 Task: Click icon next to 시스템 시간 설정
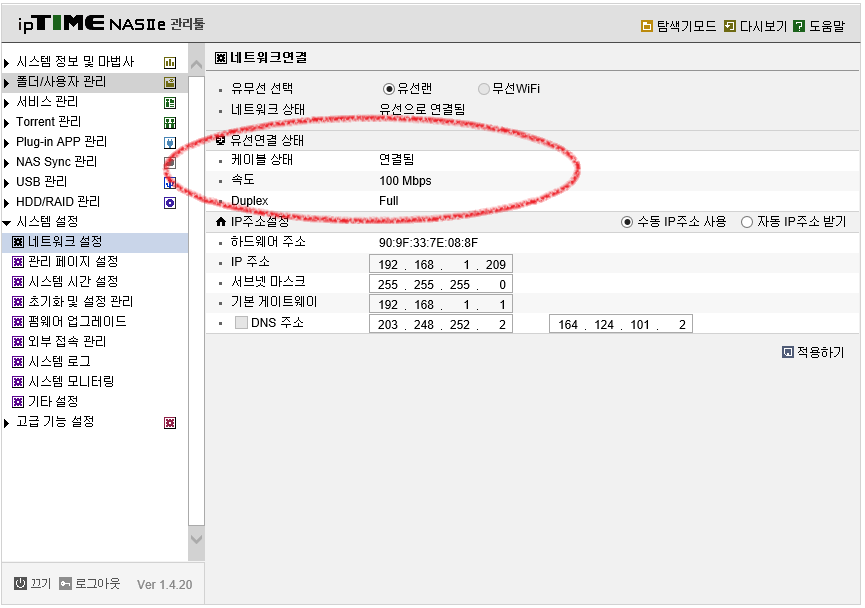click(18, 282)
